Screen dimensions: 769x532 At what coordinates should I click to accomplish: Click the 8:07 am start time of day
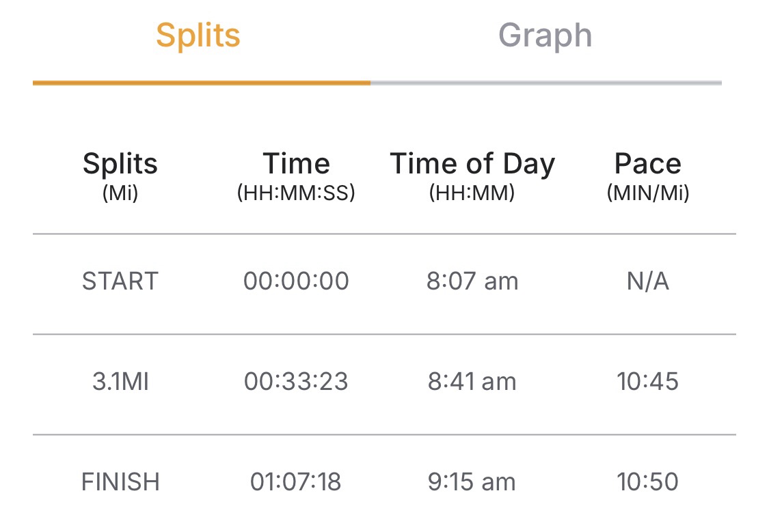(x=472, y=281)
